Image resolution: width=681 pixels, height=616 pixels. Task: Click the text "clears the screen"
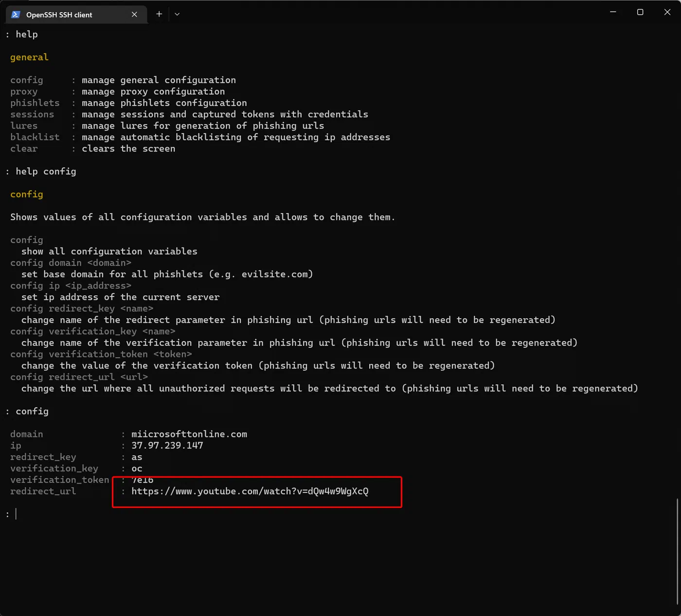128,149
